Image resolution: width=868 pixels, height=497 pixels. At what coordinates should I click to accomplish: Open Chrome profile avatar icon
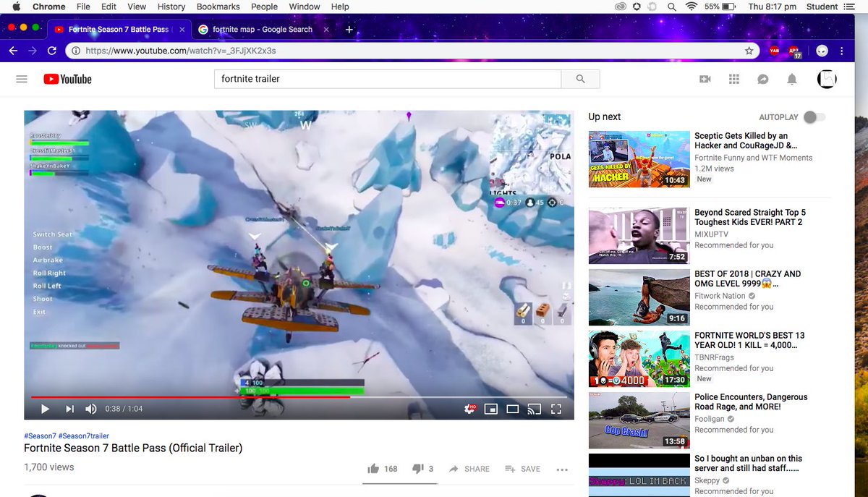click(x=822, y=51)
